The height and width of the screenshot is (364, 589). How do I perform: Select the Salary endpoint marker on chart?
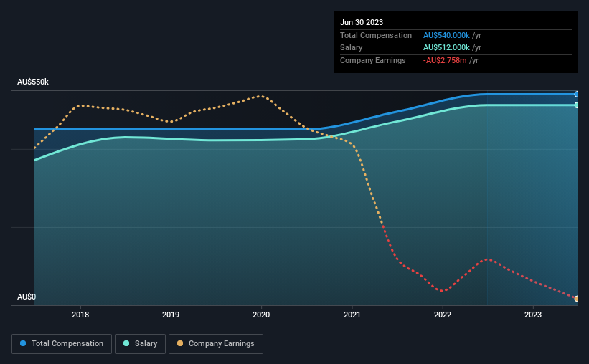(x=576, y=105)
